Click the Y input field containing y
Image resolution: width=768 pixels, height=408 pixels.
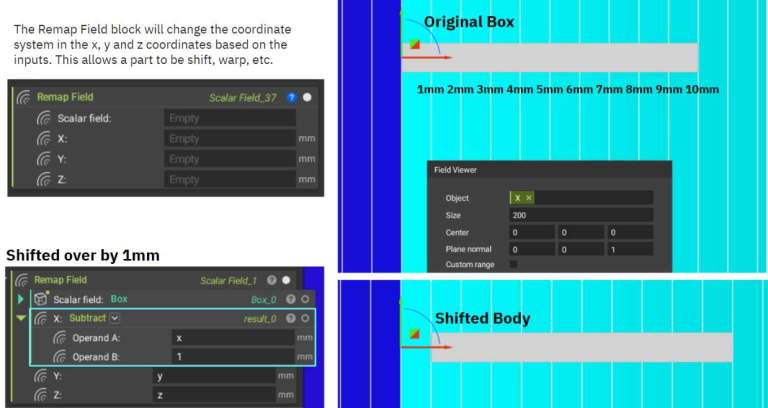pyautogui.click(x=214, y=376)
